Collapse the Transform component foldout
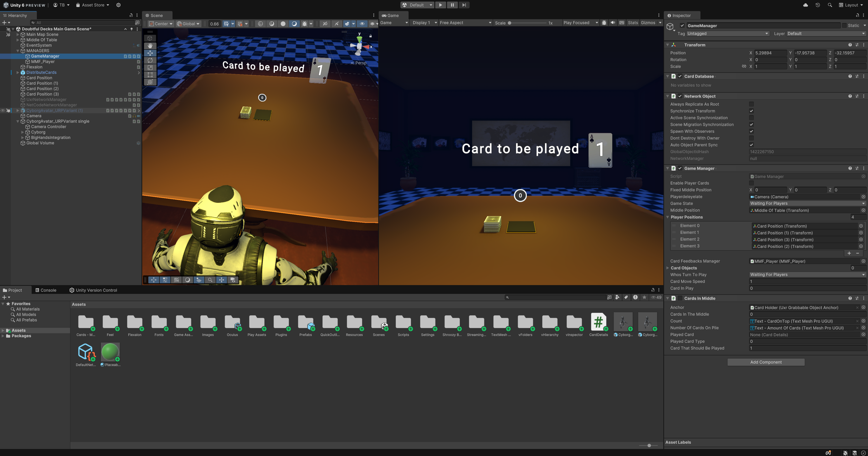This screenshot has height=456, width=868. (667, 45)
